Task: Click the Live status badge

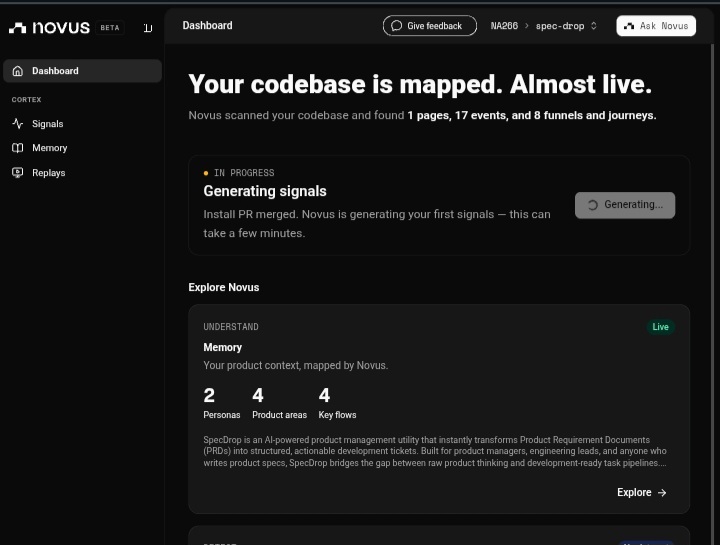Action: click(x=660, y=327)
